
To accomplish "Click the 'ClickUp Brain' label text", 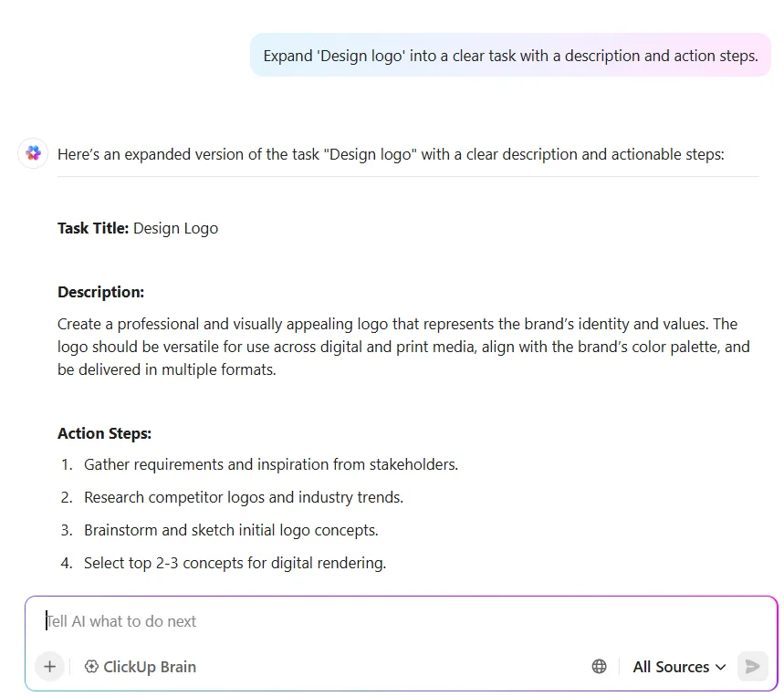I will tap(150, 667).
